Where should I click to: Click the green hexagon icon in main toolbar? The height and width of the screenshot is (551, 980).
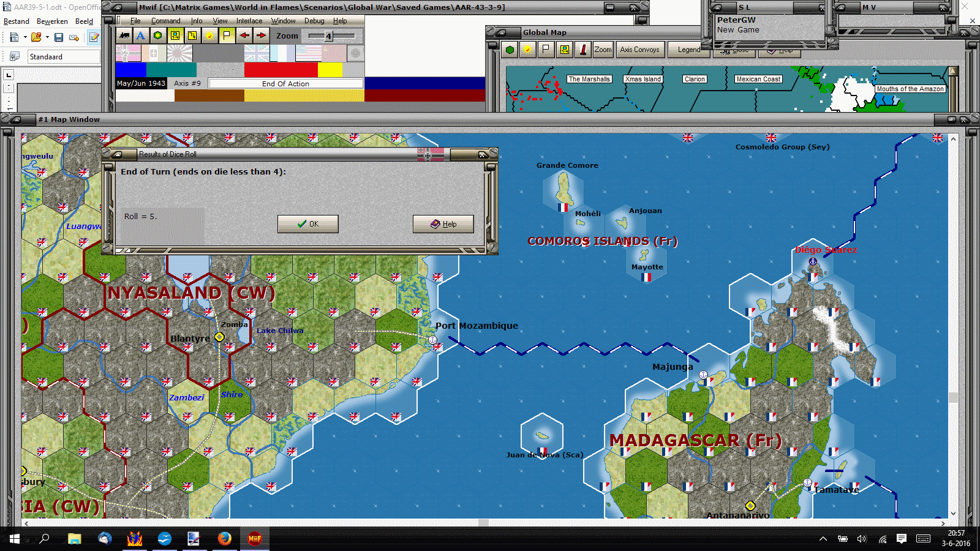click(158, 36)
